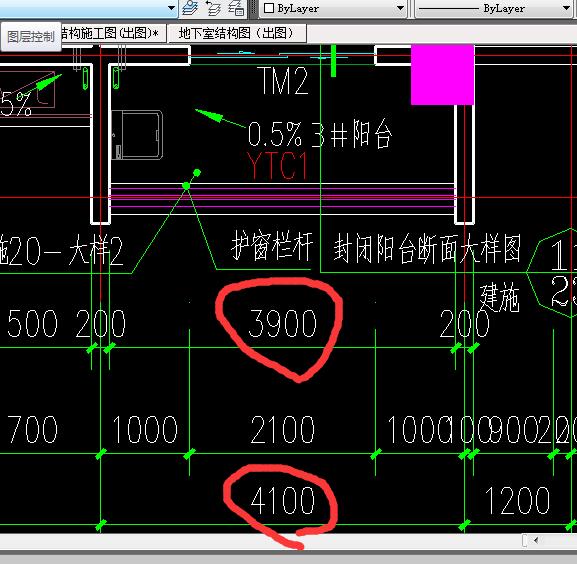Select the 2100 dimension text
The image size is (577, 564).
[282, 429]
